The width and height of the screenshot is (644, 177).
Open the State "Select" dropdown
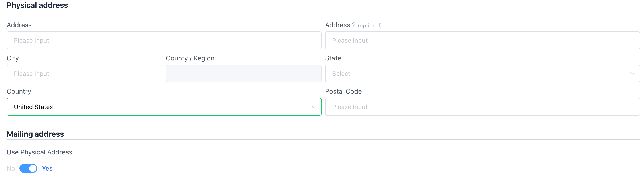pyautogui.click(x=482, y=74)
